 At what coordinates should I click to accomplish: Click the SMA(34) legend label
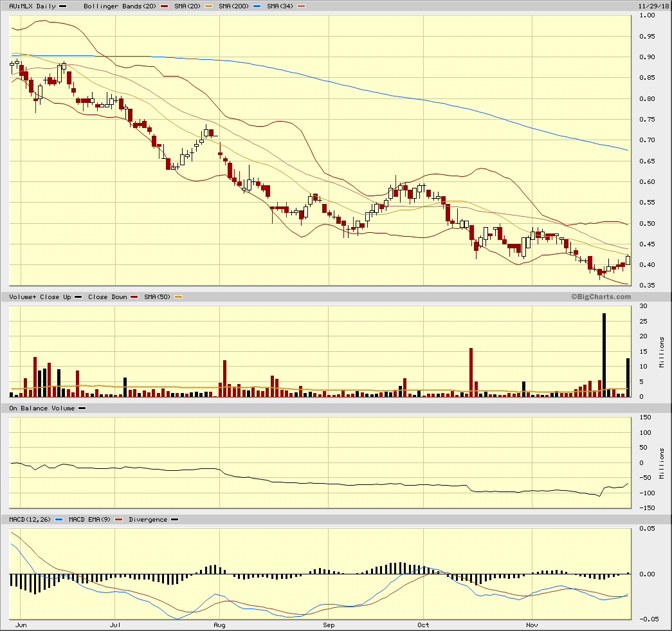[280, 6]
